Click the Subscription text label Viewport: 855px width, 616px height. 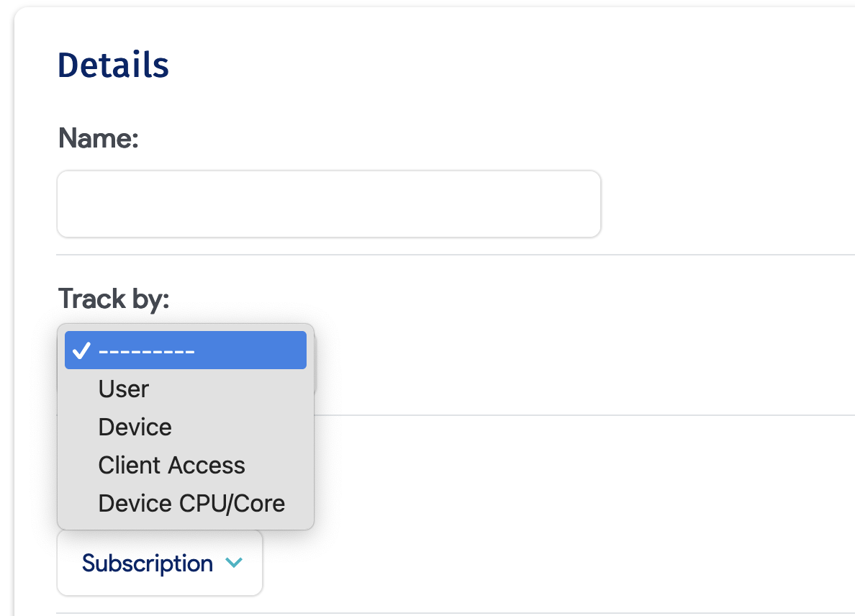[x=148, y=563]
